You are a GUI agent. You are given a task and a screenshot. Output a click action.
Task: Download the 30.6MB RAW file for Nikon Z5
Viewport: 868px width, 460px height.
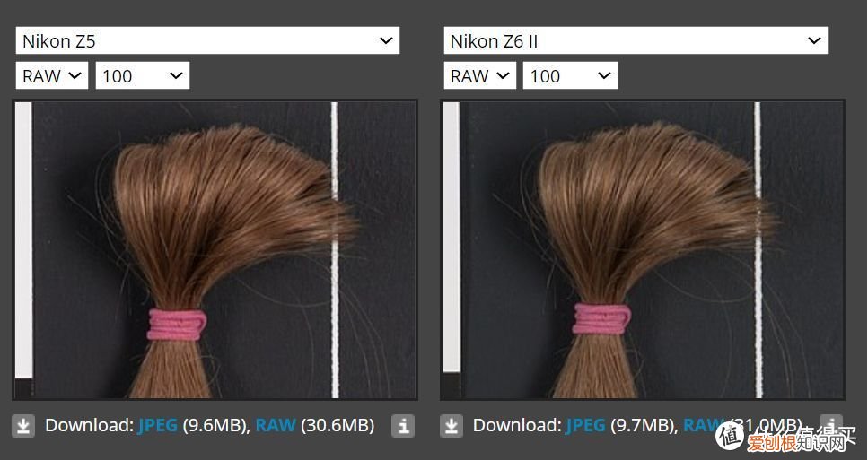point(276,425)
